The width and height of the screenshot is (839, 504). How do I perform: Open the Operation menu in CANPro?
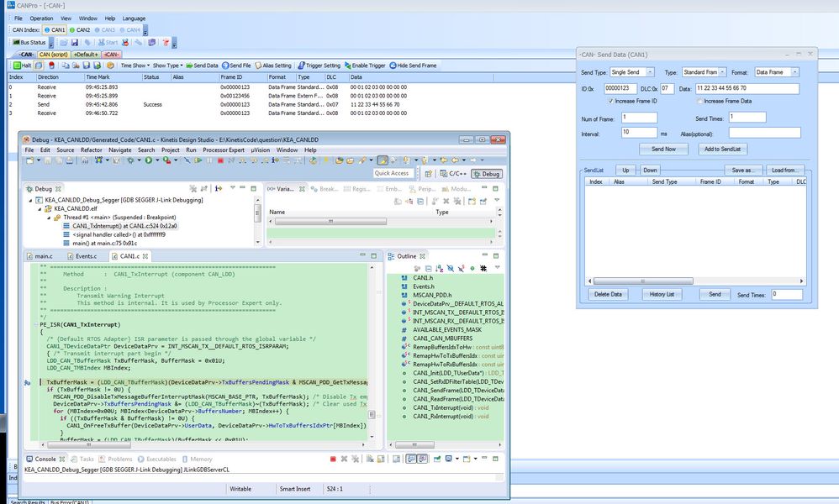(41, 18)
